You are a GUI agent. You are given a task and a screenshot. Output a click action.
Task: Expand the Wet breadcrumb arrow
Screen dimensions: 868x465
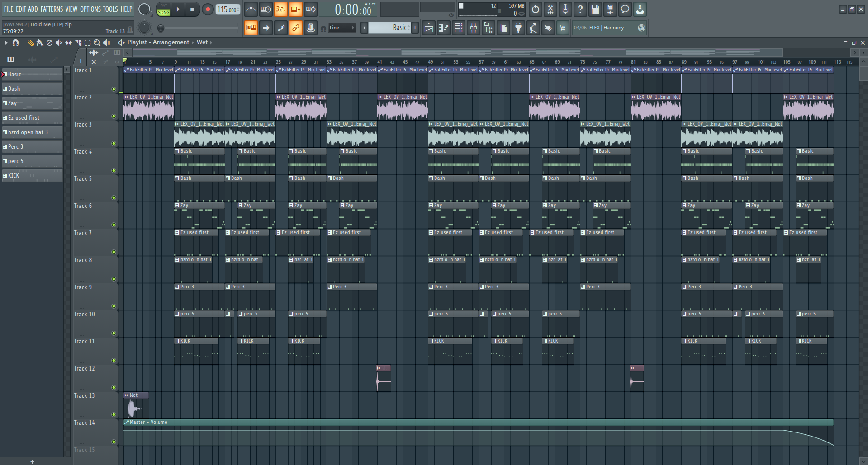[x=211, y=42]
